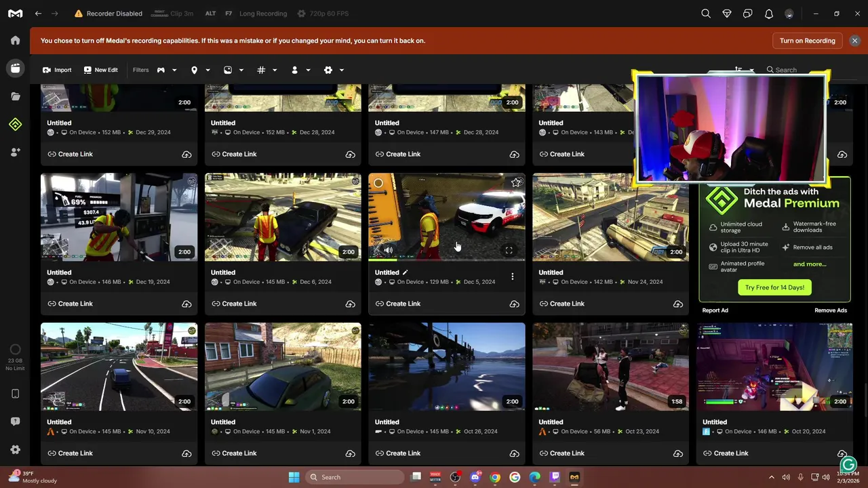Screen dimensions: 868x488
Task: Rename the Dec 5 clip with pencil icon
Action: (405, 272)
